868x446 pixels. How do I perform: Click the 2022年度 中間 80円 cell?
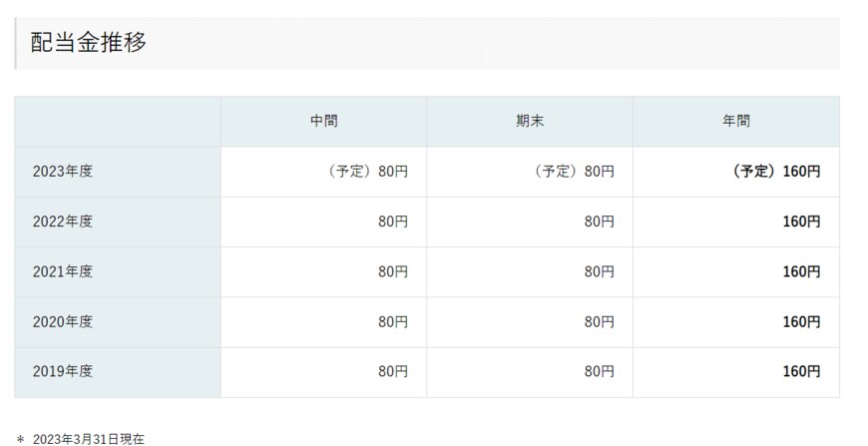click(x=393, y=222)
